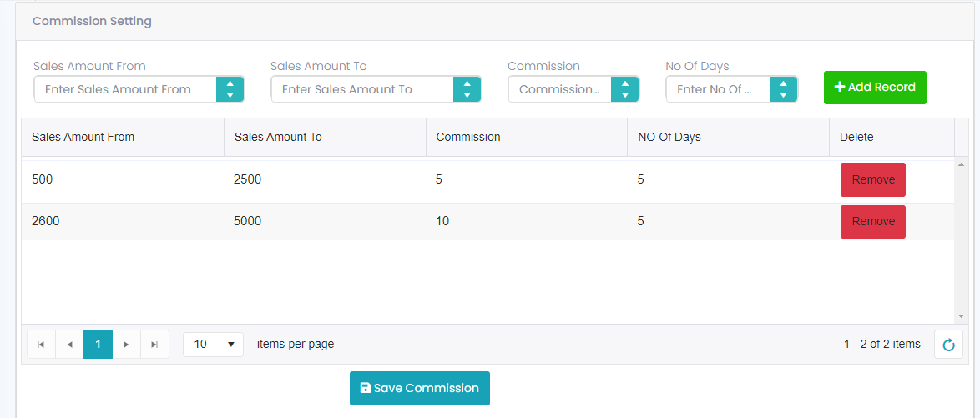Go to next page arrow
This screenshot has height=418, width=980.
[126, 345]
